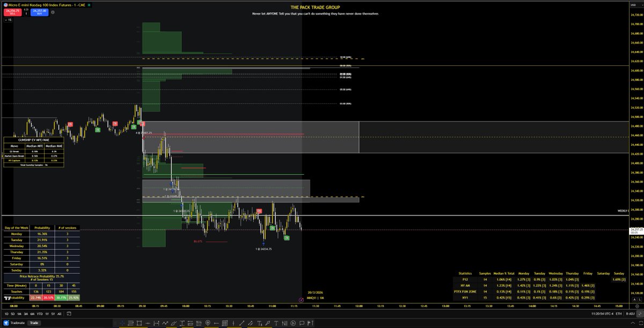Screen dimensions: 644x328
Task: Select the parallel channel drawing tool
Action: [x=250, y=323]
